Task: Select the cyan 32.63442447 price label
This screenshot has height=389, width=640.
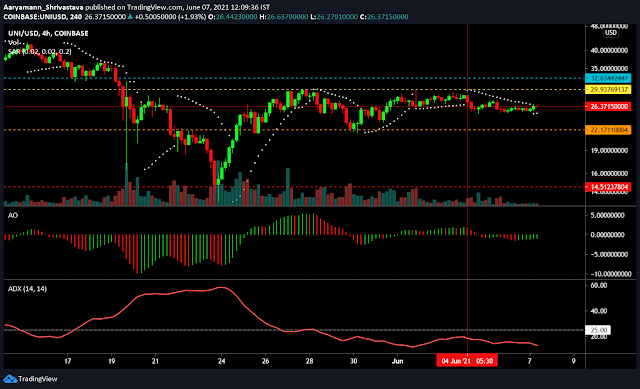Action: click(608, 78)
